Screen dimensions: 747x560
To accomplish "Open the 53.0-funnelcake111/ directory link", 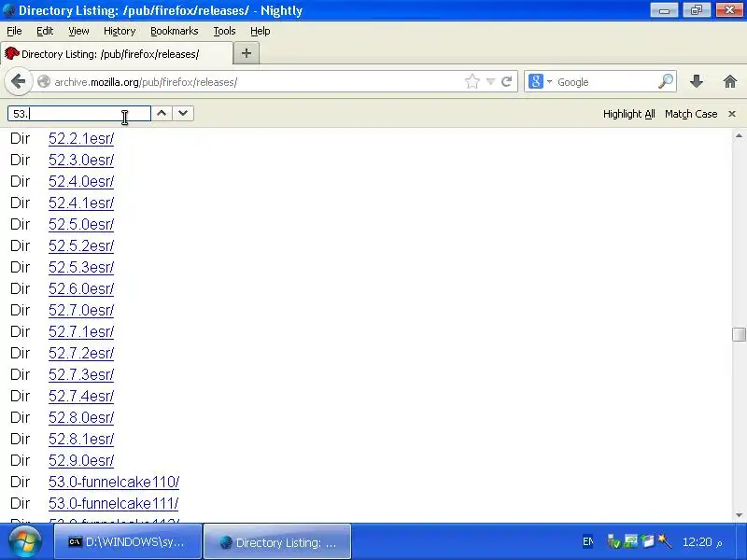I will [113, 503].
